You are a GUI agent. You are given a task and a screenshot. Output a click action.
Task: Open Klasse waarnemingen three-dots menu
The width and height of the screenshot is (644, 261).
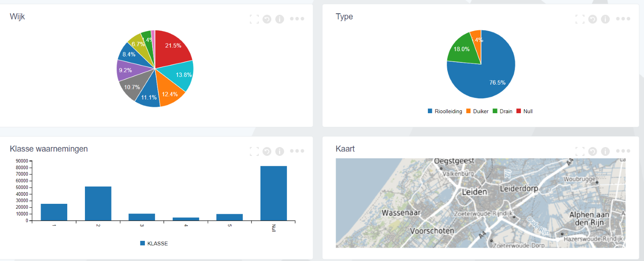(x=297, y=151)
